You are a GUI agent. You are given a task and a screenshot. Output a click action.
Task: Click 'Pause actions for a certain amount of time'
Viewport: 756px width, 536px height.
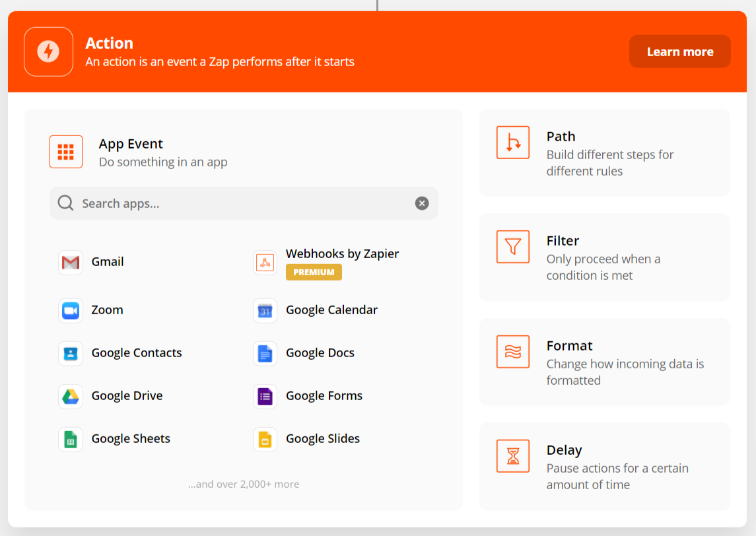[x=617, y=476]
